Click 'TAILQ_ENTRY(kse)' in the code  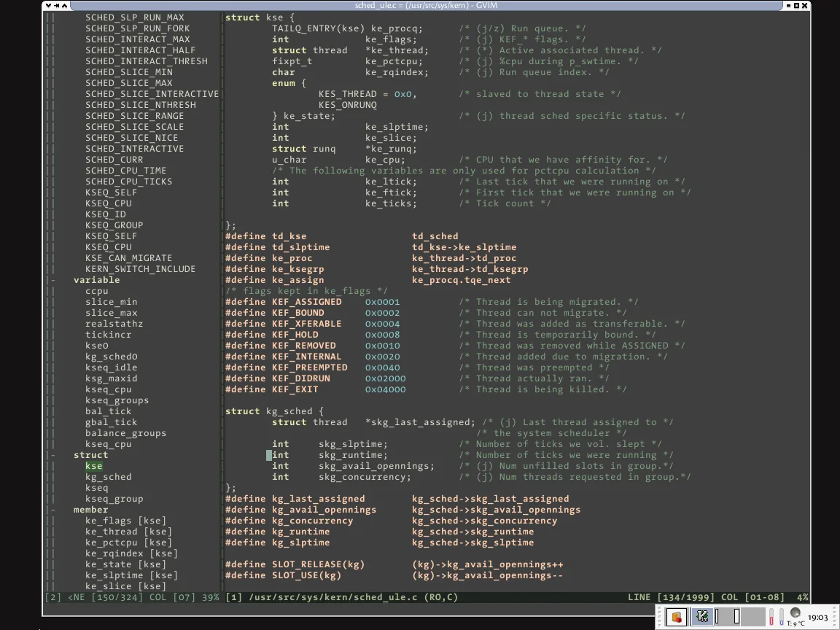(x=318, y=28)
